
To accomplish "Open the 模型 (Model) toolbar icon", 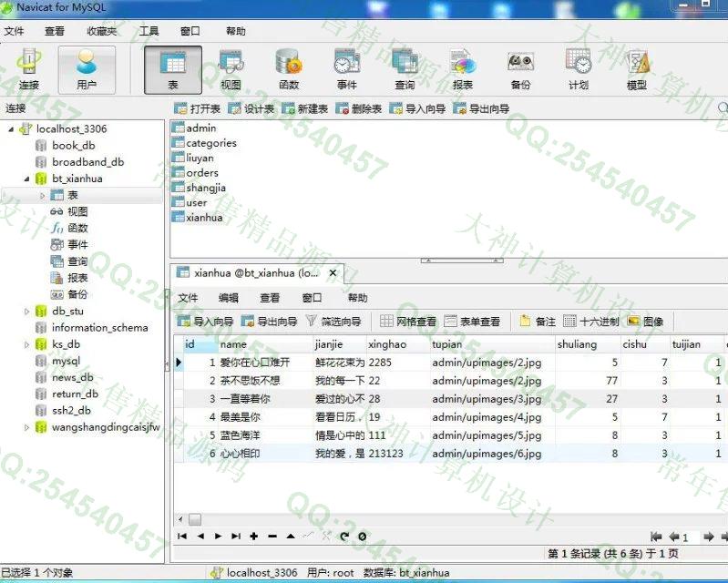I will click(x=637, y=70).
